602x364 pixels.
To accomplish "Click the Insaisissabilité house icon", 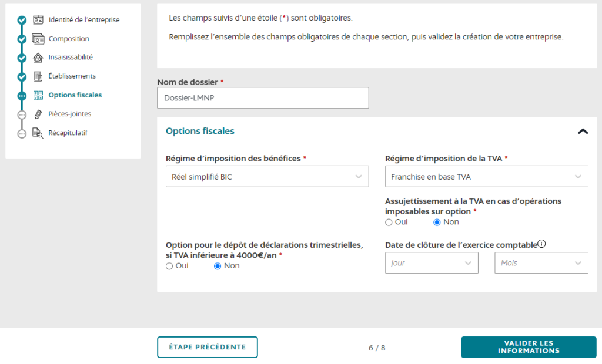I will (x=38, y=57).
